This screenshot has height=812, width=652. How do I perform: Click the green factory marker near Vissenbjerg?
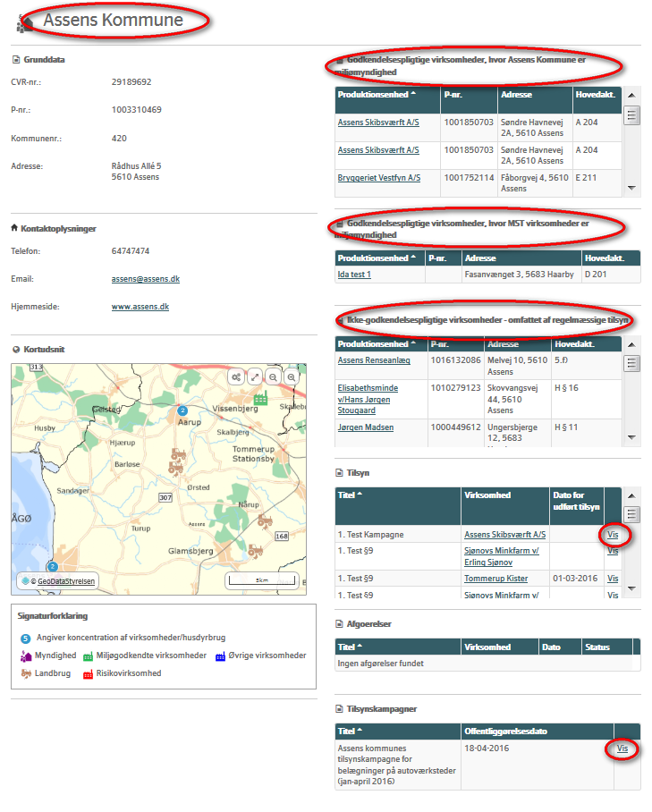260,399
